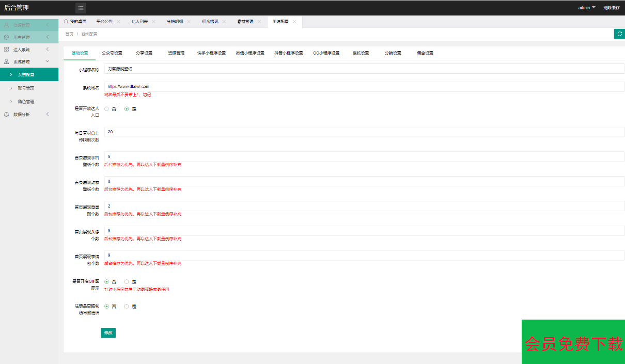625x364 pixels.
Task: Select 否 for 是否开放达人入口
Action: pyautogui.click(x=107, y=109)
